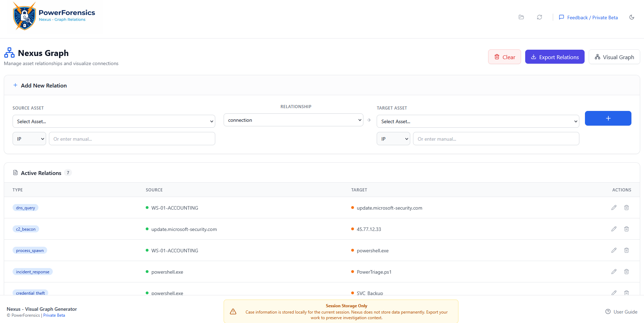This screenshot has width=644, height=323.
Task: Click the Clear button
Action: [504, 57]
